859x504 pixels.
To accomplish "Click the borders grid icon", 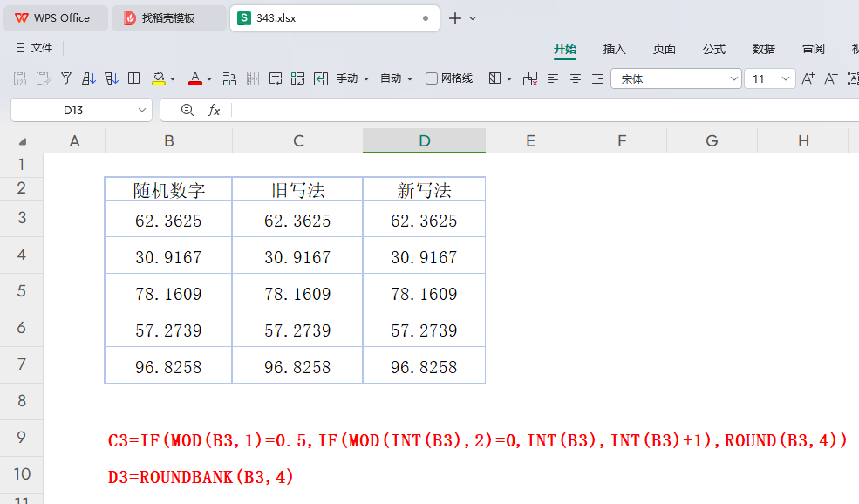I will (494, 78).
